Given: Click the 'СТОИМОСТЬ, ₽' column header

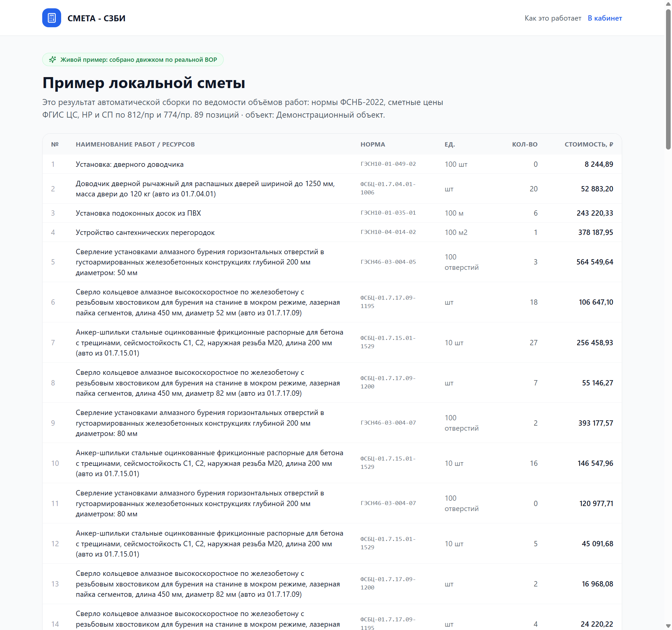Looking at the screenshot, I should pyautogui.click(x=589, y=144).
